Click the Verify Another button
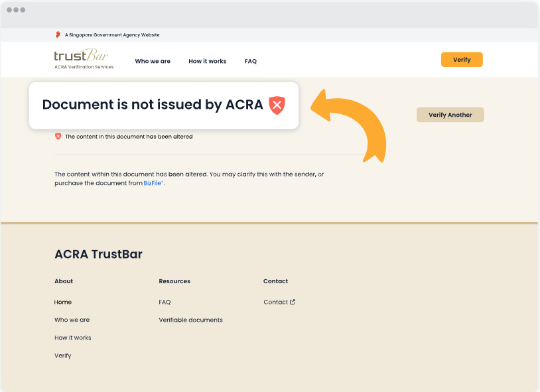Screen dimensions: 540x392 click(450, 115)
